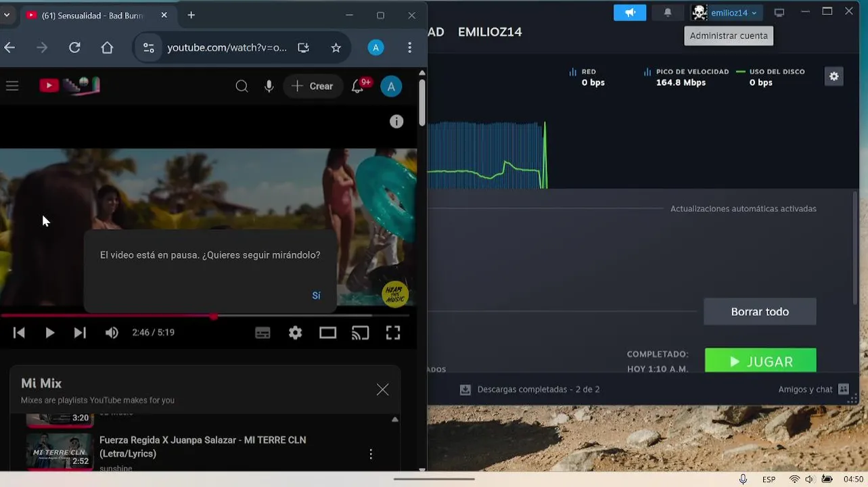Screen dimensions: 868x487
Task: Open YouTube notifications bell
Action: [x=358, y=86]
